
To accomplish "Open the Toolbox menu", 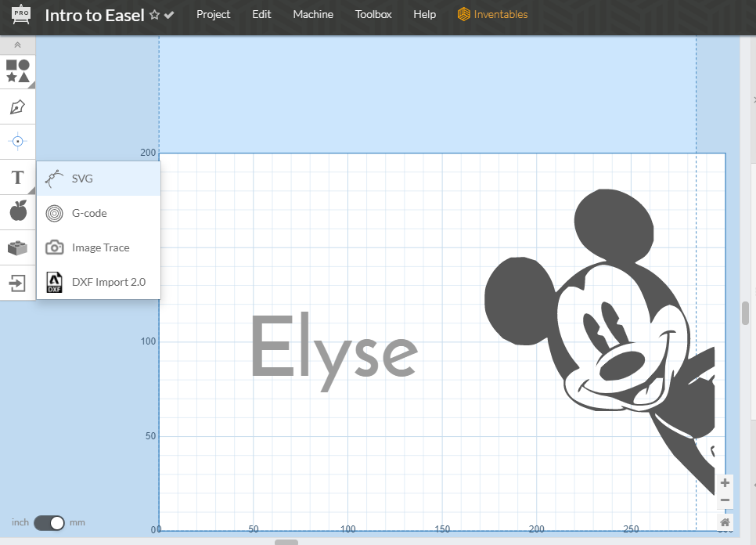I will pos(373,14).
